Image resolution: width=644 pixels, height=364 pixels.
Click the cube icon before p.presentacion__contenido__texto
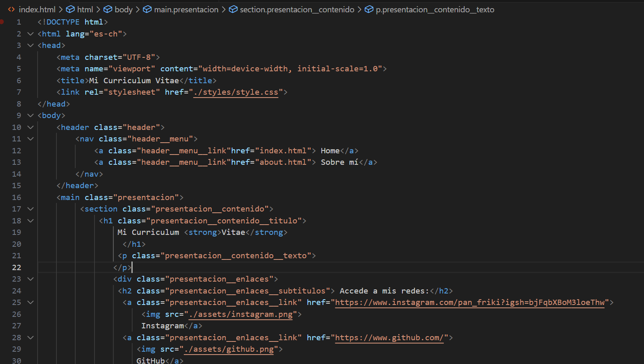click(369, 9)
